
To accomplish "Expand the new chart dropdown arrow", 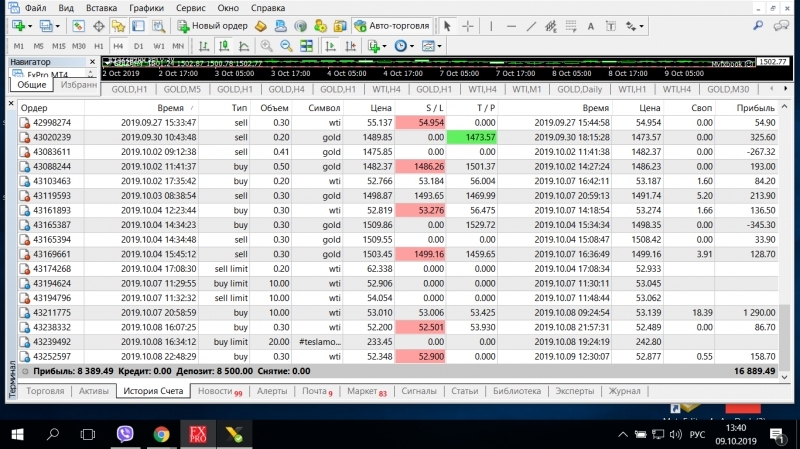I will [30, 25].
